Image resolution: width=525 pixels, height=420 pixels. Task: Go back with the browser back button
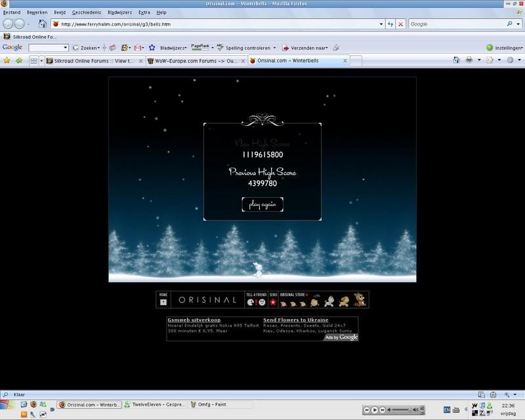[8, 24]
